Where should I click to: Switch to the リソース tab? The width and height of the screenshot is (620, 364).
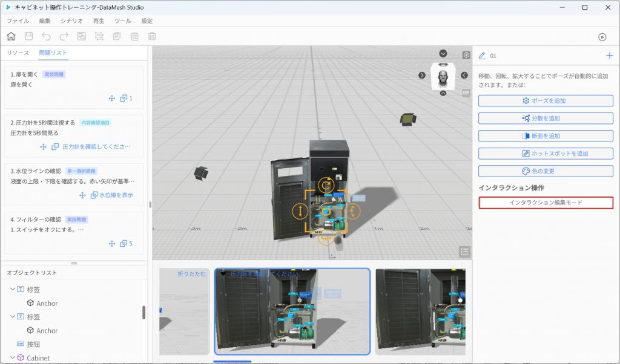[18, 53]
